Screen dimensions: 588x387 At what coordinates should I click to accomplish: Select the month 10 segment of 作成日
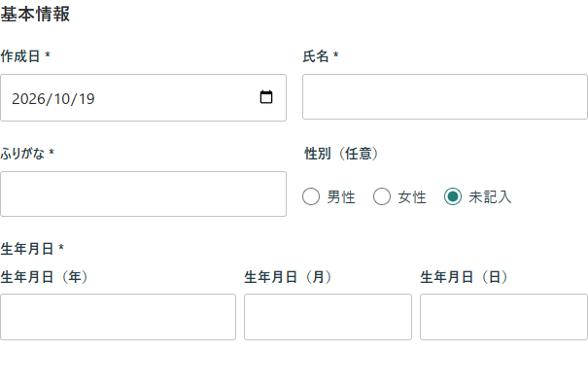[62, 99]
